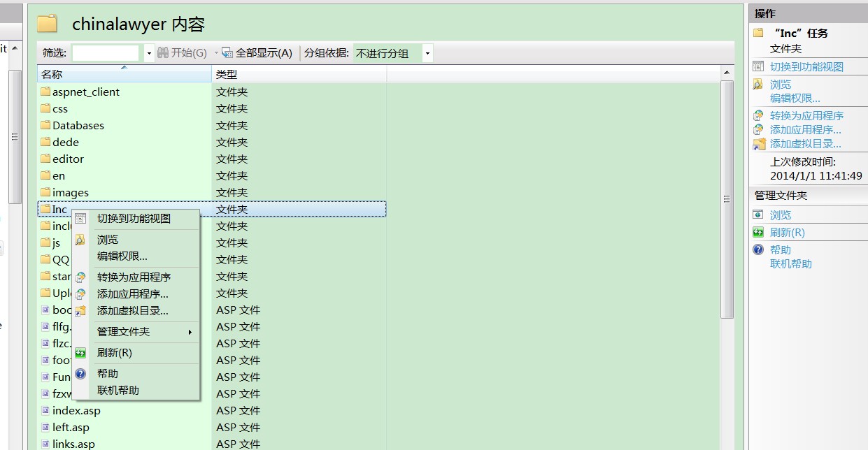The width and height of the screenshot is (868, 450).
Task: Select the images folder icon
Action: [45, 192]
